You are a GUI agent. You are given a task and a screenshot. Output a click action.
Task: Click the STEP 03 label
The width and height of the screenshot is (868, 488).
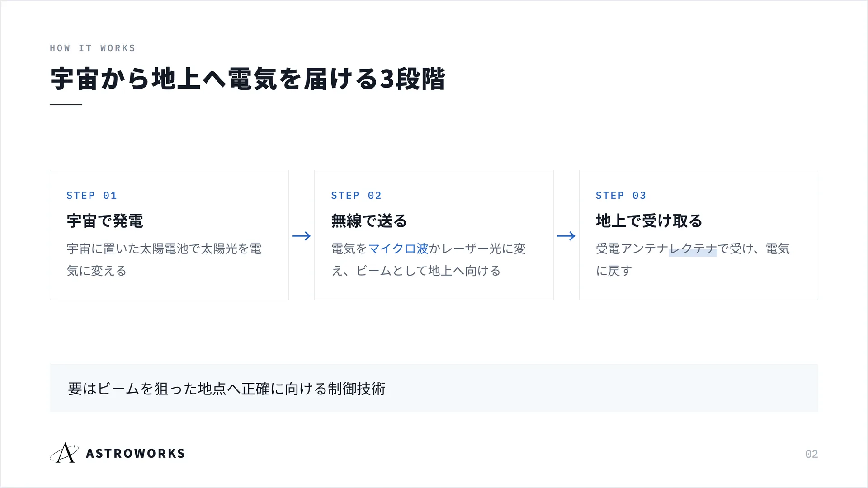[x=621, y=195]
